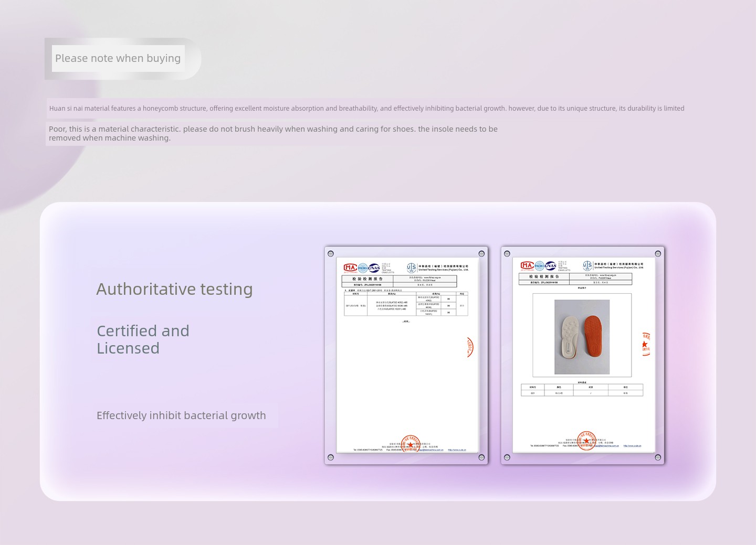Image resolution: width=756 pixels, height=545 pixels.
Task: Click "Effectively inhibit bacterial growth" caption
Action: pos(181,415)
